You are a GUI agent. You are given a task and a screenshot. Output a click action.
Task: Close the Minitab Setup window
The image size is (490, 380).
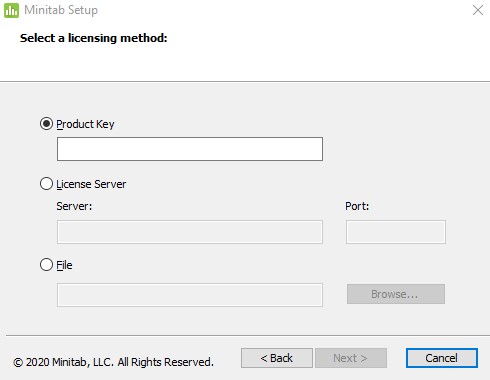pos(478,10)
